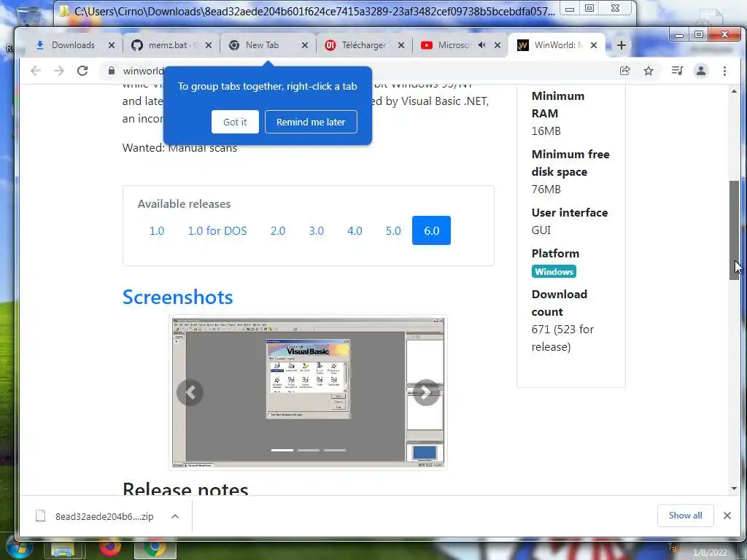The height and width of the screenshot is (560, 747).
Task: Switch to the New Tab tab
Action: coord(262,45)
